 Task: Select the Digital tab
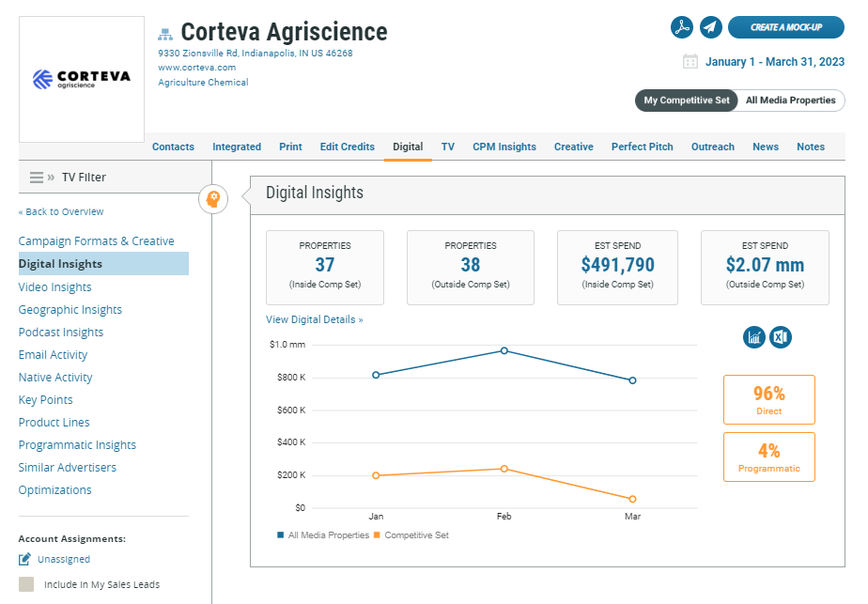[x=408, y=147]
